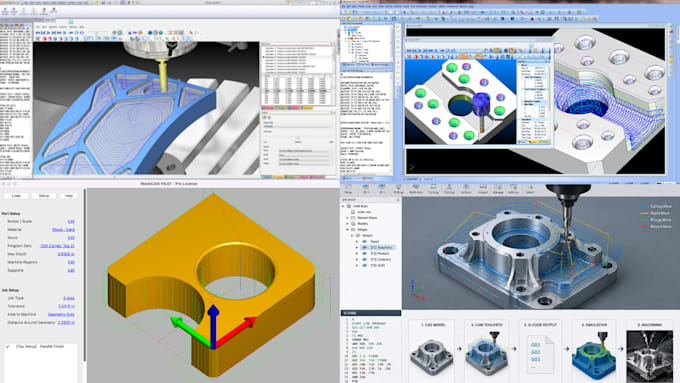Toggle visibility of Adaptive1 operation

(x=364, y=247)
